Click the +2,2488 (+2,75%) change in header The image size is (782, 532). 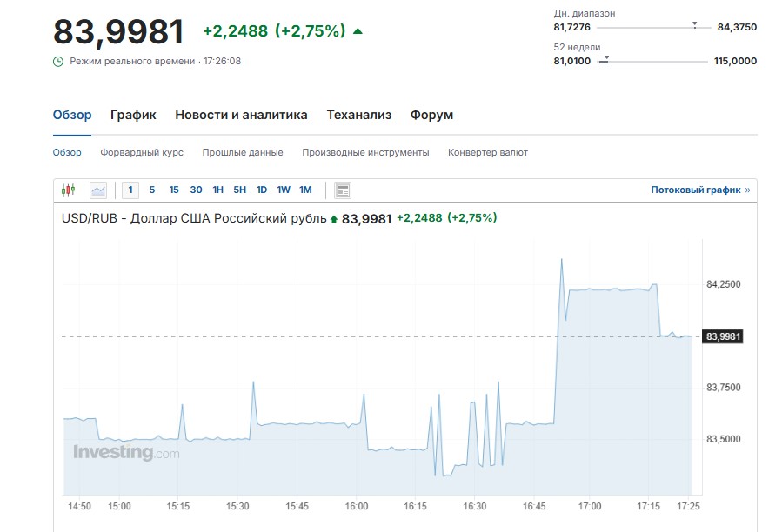[274, 31]
